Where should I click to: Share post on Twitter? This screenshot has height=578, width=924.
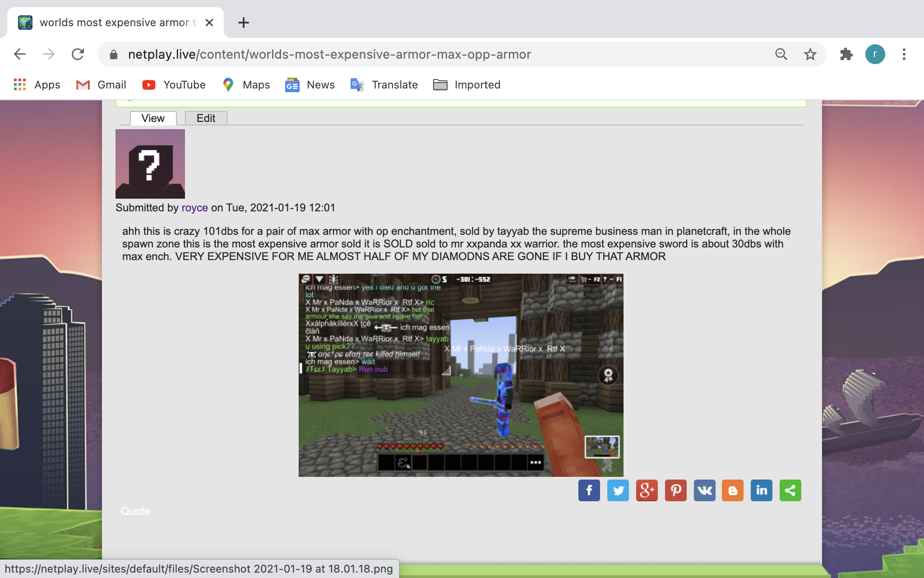[618, 490]
